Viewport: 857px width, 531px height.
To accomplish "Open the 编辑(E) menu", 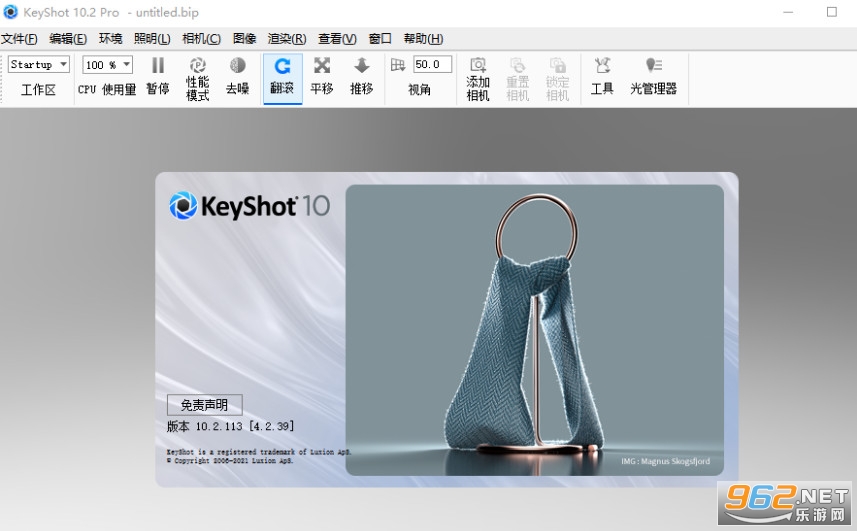I will (68, 39).
